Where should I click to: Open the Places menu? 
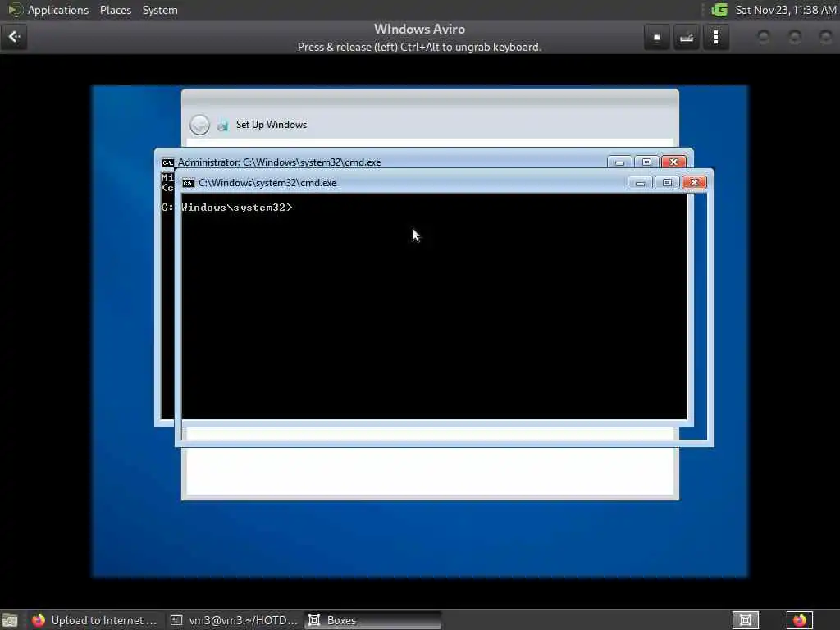[115, 10]
